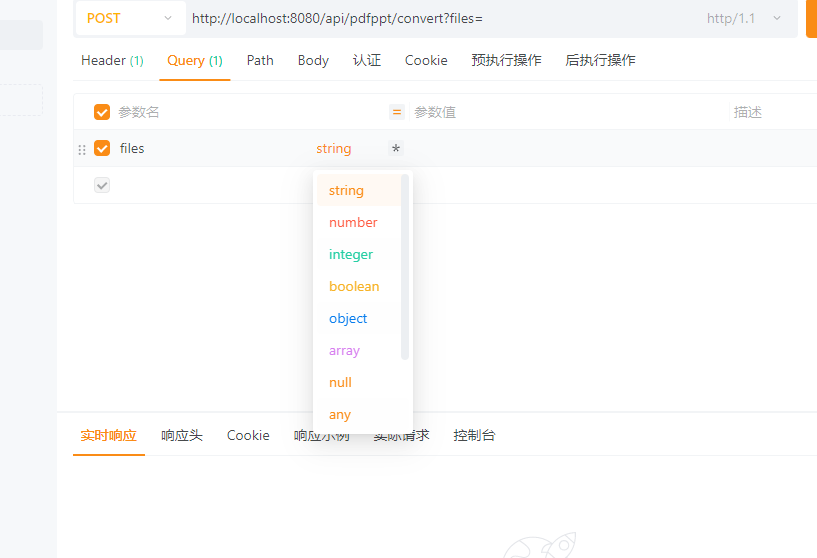817x558 pixels.
Task: Choose object from the type list
Action: click(x=359, y=319)
